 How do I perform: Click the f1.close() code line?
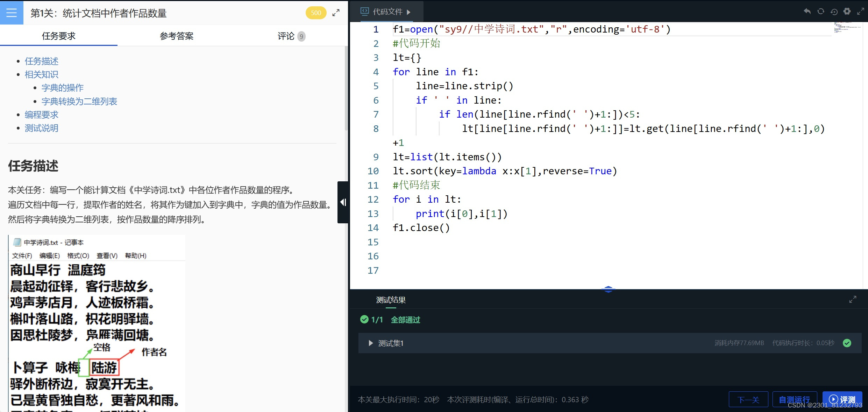tap(421, 228)
